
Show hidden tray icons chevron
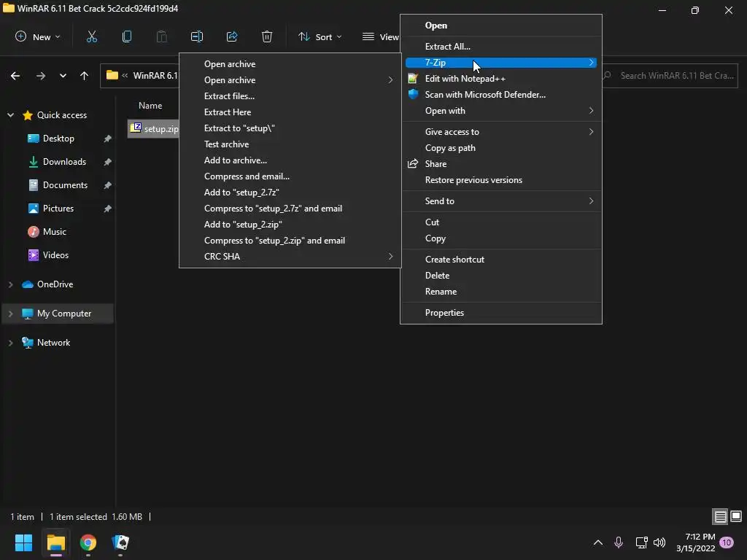598,542
